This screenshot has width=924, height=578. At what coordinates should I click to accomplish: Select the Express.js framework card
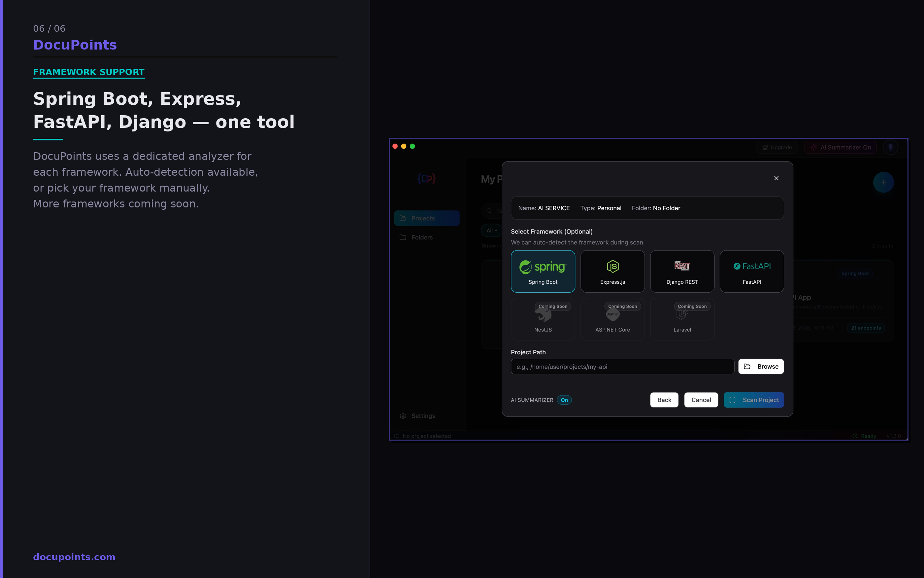click(612, 271)
